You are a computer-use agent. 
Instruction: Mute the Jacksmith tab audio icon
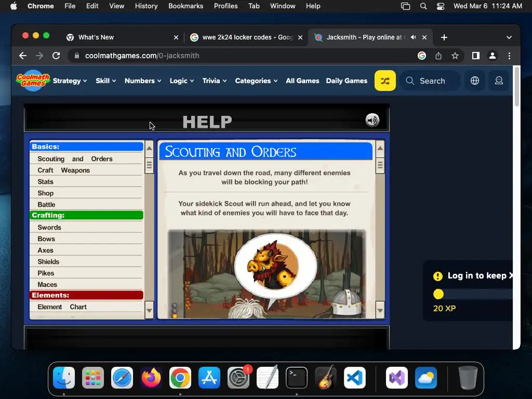point(413,37)
